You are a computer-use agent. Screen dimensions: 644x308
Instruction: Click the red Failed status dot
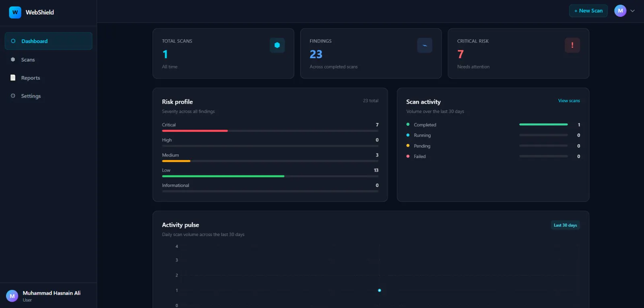[408, 156]
